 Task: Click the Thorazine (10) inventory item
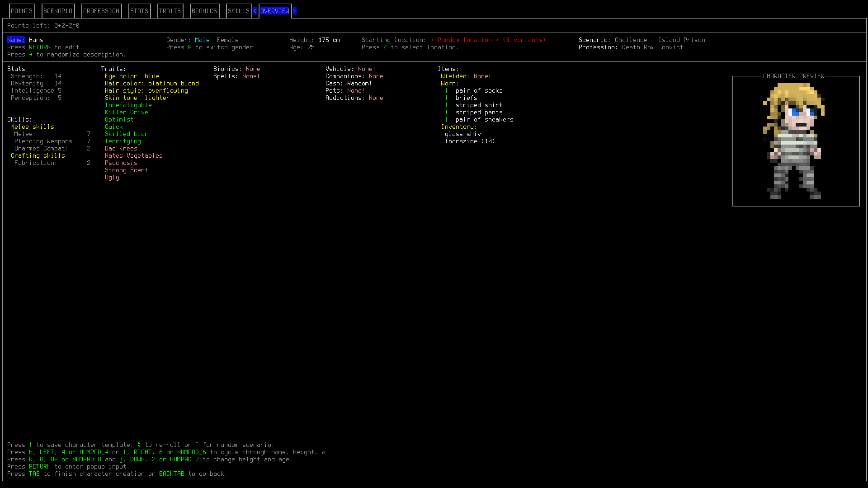click(470, 141)
